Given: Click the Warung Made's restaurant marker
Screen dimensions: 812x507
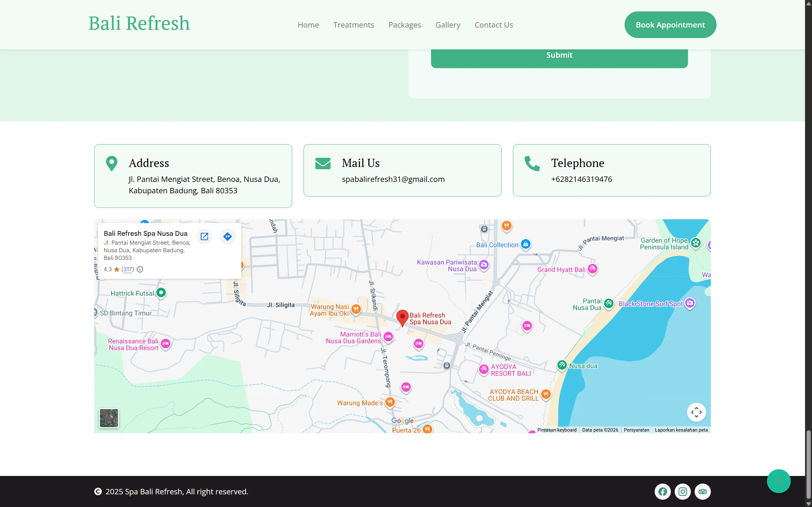Looking at the screenshot, I should (x=390, y=402).
